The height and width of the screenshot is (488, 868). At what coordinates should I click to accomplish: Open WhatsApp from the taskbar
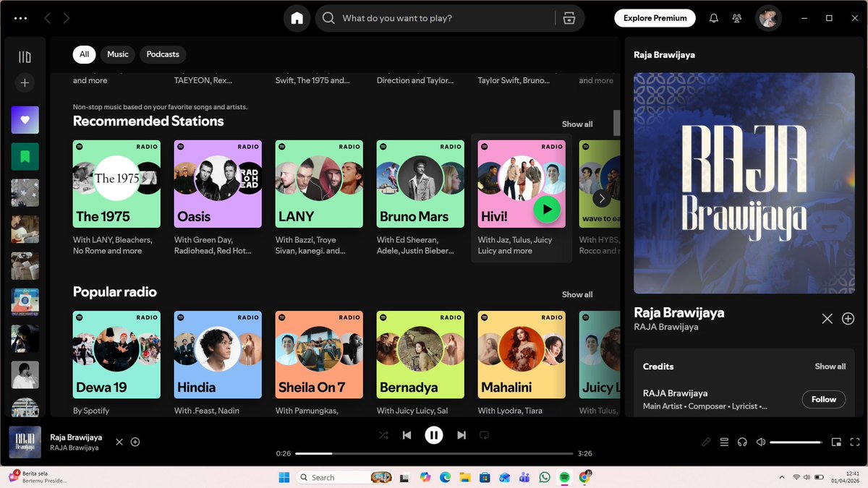[545, 477]
